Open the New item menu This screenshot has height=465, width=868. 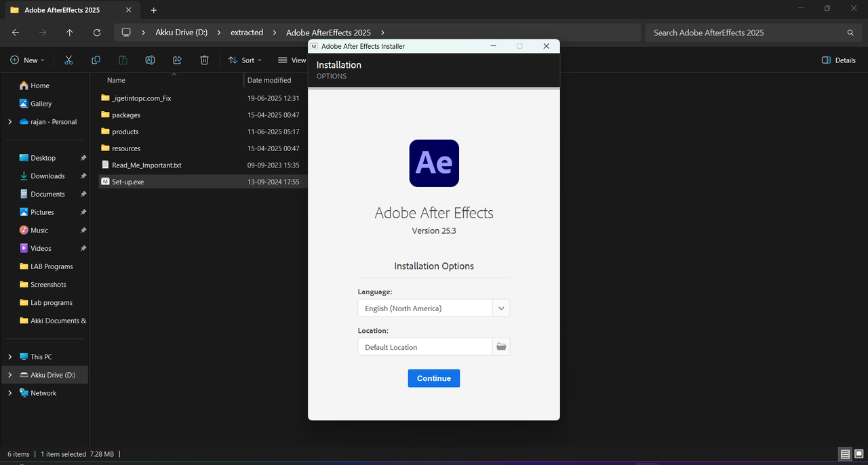(x=28, y=60)
